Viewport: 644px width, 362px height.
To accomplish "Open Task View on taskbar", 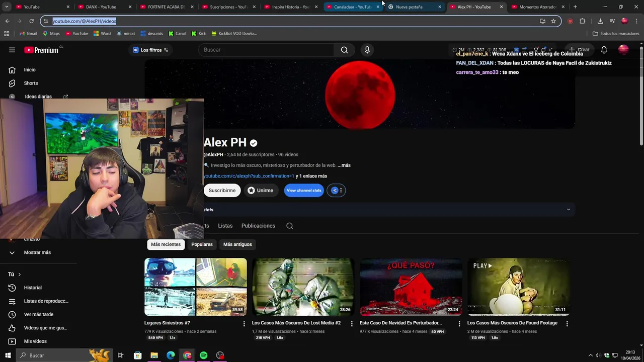I will (121, 355).
